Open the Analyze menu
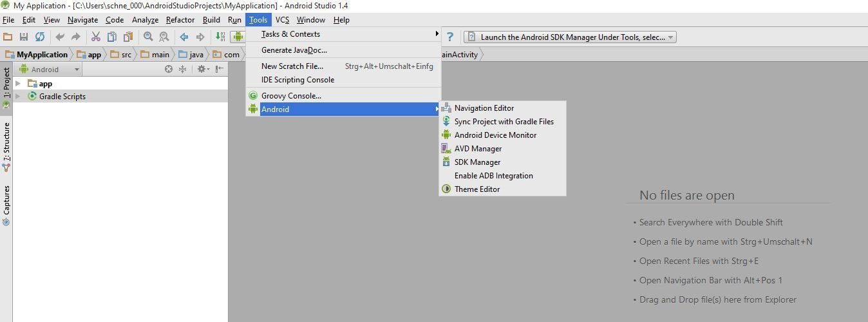Image resolution: width=868 pixels, height=322 pixels. click(x=145, y=20)
